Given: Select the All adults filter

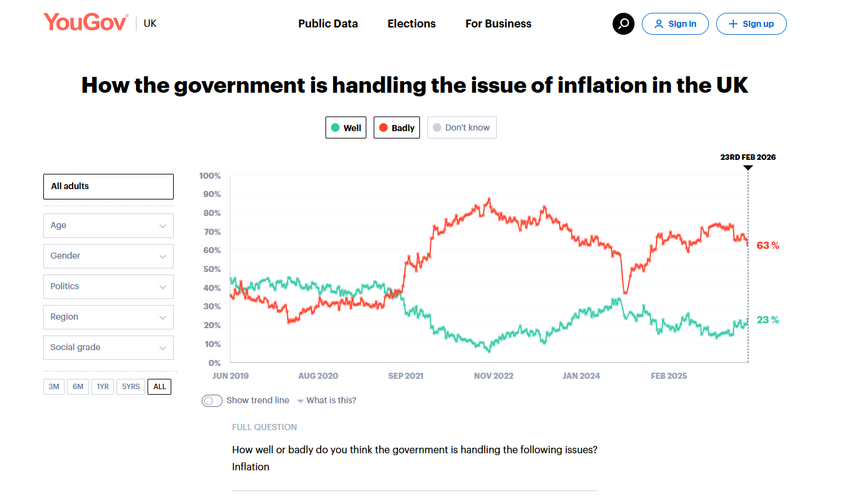Looking at the screenshot, I should tap(108, 187).
